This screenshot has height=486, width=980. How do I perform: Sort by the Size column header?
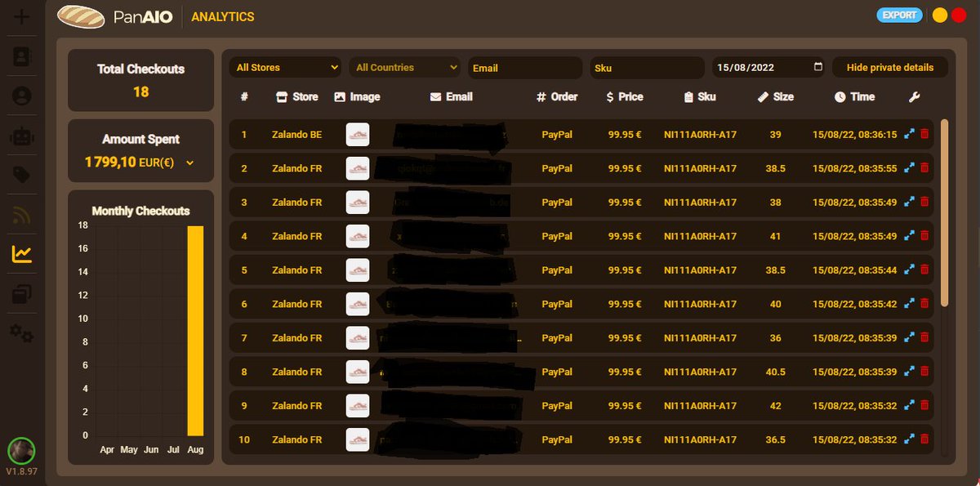(775, 96)
